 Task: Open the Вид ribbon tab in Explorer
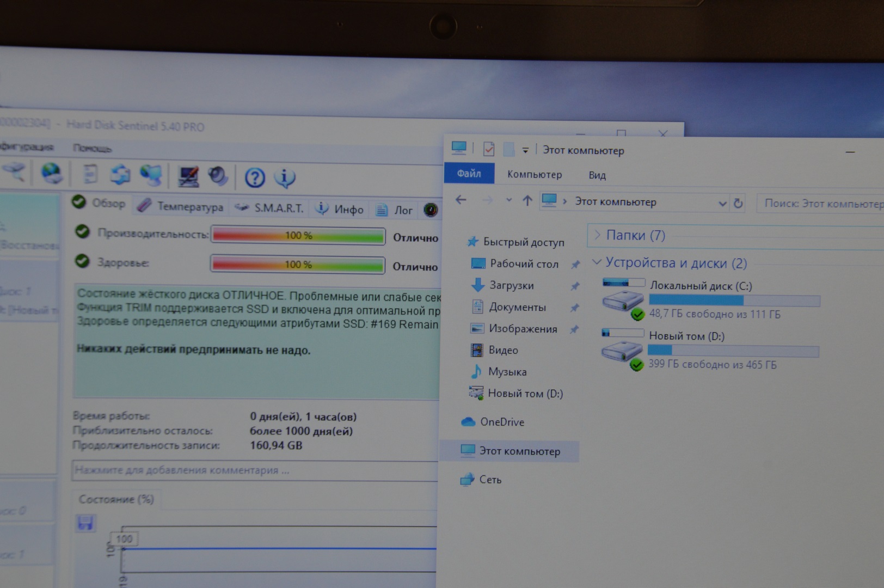(597, 175)
